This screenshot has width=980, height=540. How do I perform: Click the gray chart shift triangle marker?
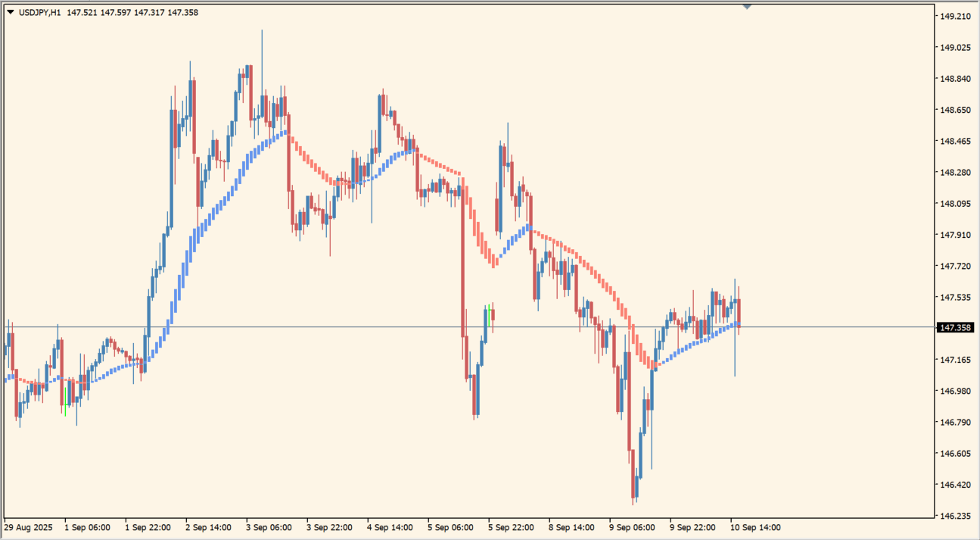coord(747,7)
